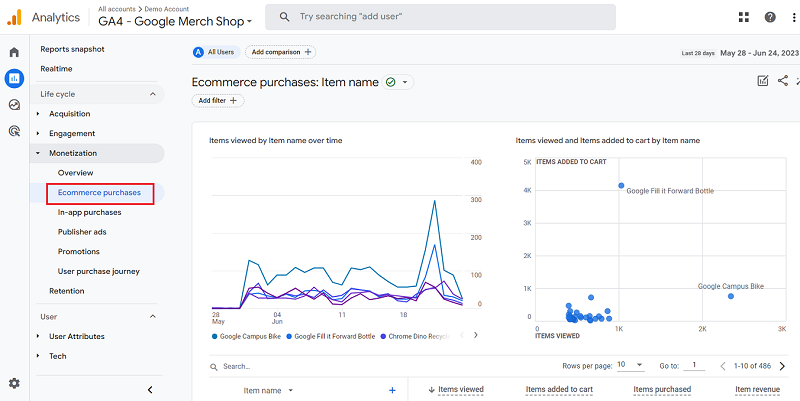The width and height of the screenshot is (800, 401).
Task: Sort by Items added to cart column
Action: pos(559,390)
